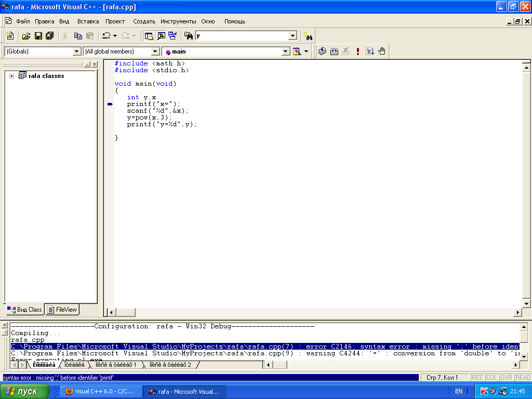Click the Open file folder icon
This screenshot has width=532, height=399.
click(26, 36)
